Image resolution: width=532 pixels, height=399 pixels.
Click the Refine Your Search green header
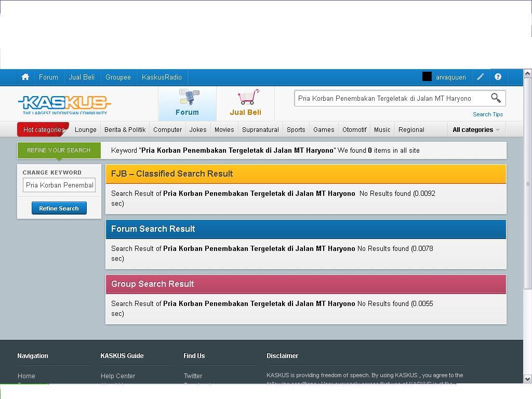pyautogui.click(x=59, y=150)
